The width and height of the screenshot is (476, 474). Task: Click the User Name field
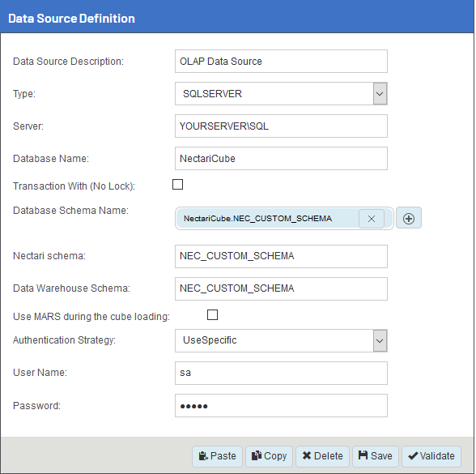pyautogui.click(x=281, y=373)
